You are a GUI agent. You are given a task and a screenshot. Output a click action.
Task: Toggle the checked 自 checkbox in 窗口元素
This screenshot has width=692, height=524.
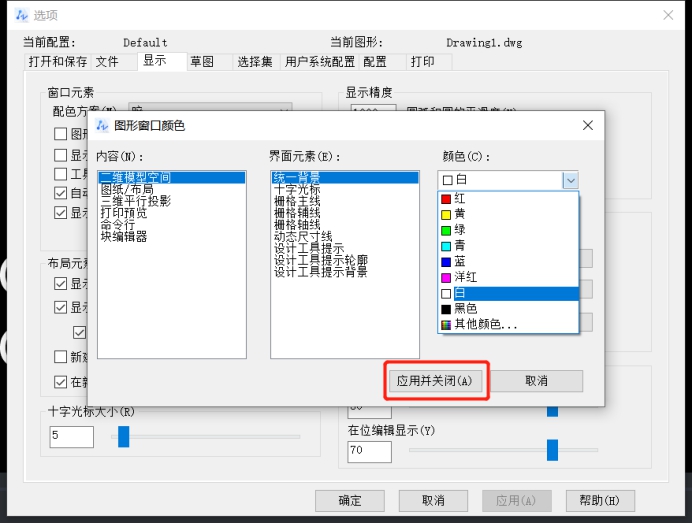click(x=60, y=193)
